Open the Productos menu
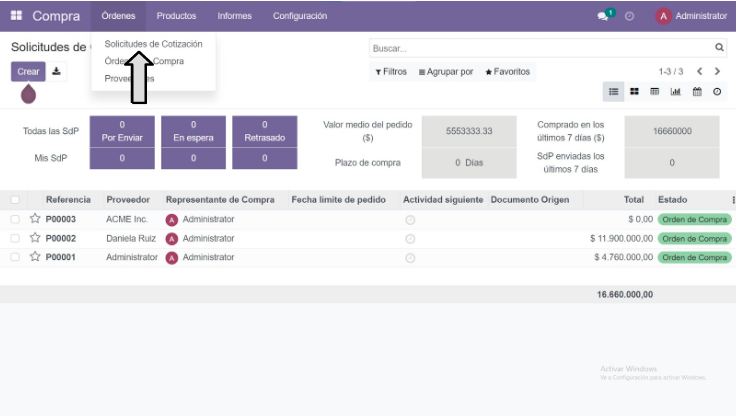This screenshot has height=418, width=739. (176, 16)
